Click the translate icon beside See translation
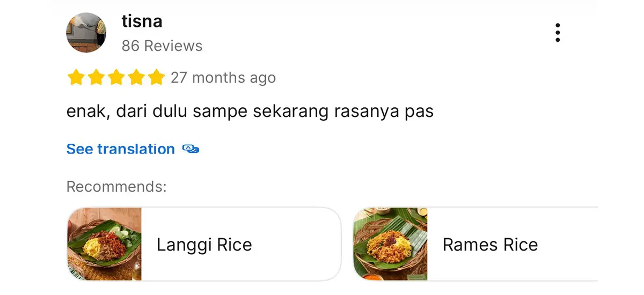This screenshot has width=644, height=295. click(191, 149)
